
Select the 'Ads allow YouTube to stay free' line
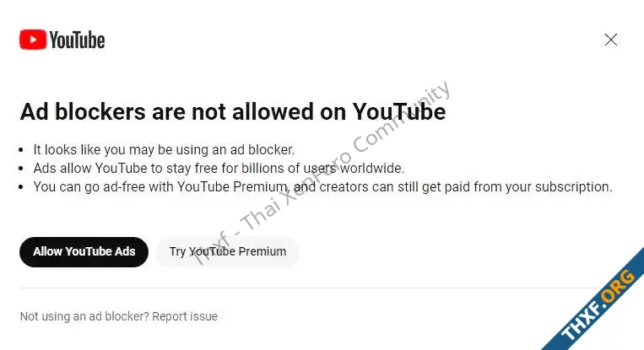point(219,168)
